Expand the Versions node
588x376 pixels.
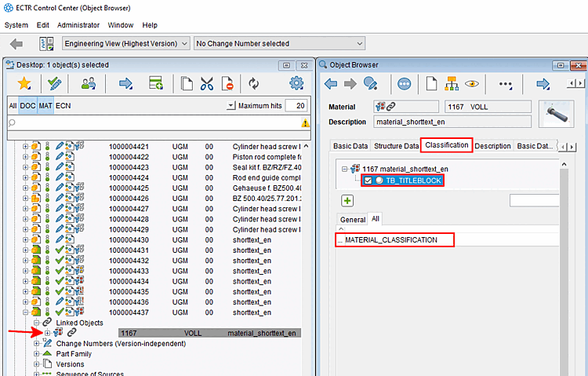(36, 364)
